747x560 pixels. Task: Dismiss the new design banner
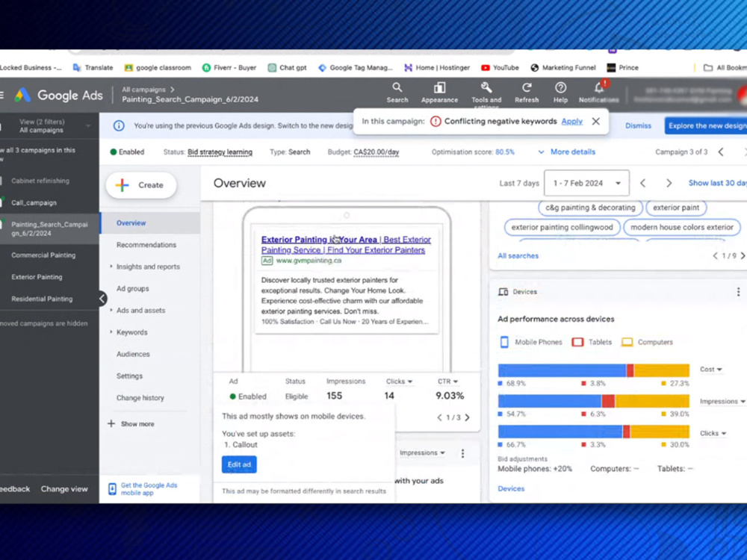638,125
